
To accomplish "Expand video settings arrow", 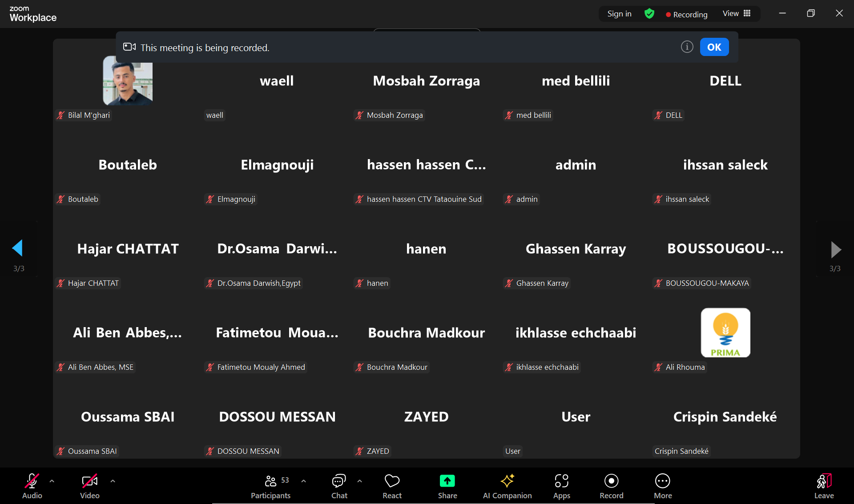I will coord(113,481).
